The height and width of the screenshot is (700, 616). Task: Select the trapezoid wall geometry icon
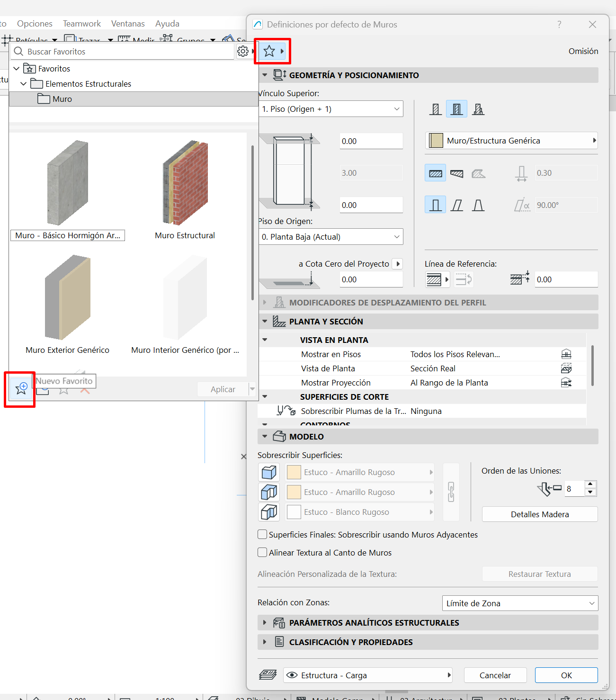478,205
